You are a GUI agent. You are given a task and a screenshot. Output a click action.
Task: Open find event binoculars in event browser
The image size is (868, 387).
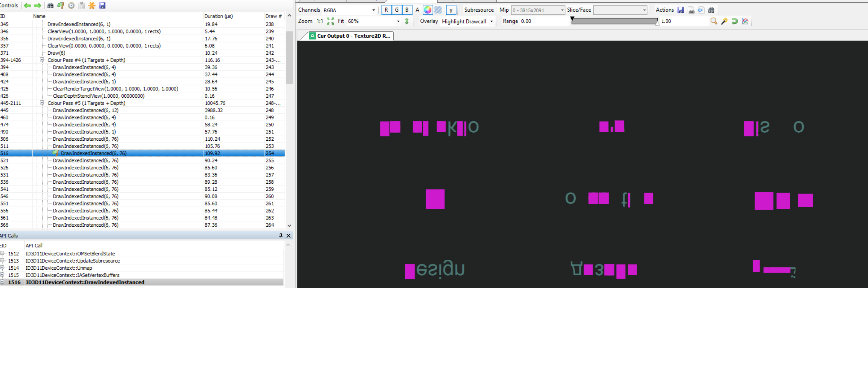(x=50, y=5)
